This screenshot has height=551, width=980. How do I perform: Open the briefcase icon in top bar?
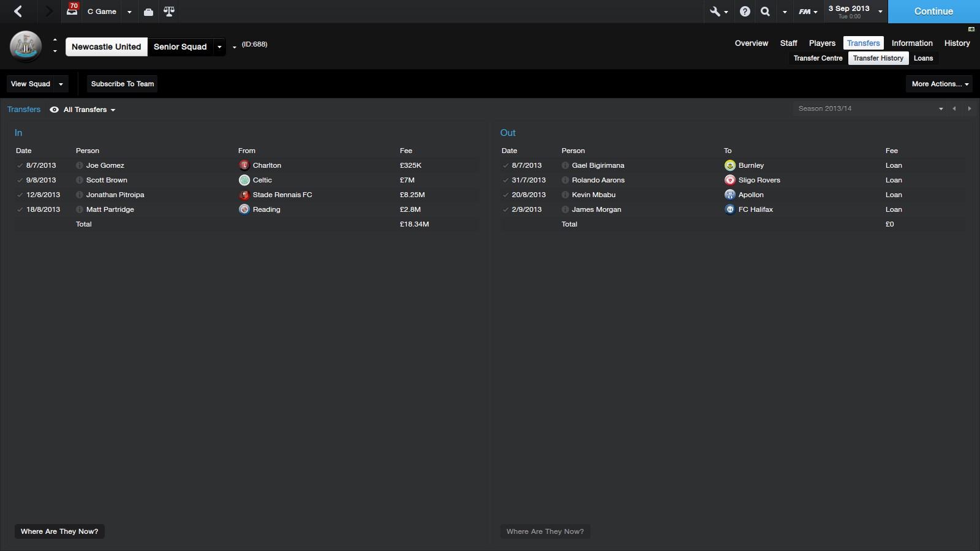point(148,12)
